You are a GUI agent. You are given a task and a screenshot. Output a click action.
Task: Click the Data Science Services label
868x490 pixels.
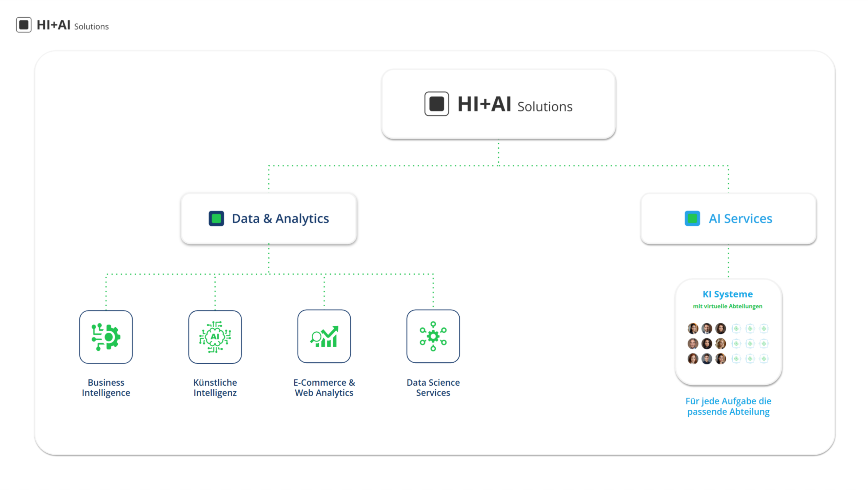(x=433, y=387)
